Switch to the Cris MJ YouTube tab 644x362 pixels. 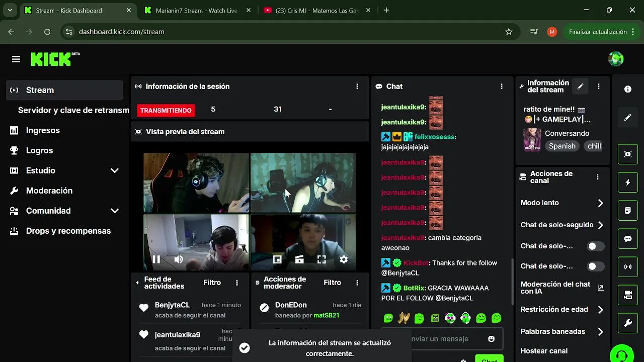click(x=317, y=10)
